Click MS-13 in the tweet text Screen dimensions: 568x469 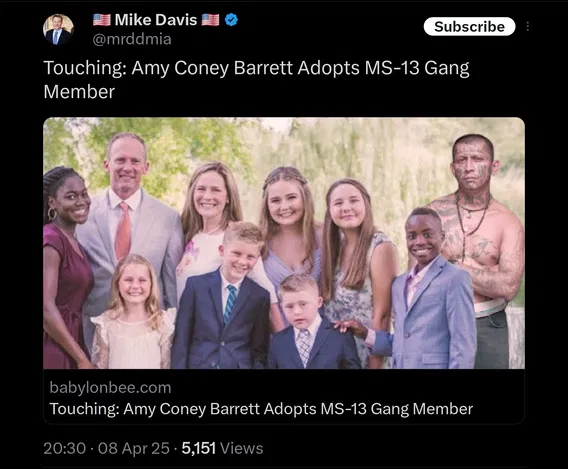tap(392, 68)
